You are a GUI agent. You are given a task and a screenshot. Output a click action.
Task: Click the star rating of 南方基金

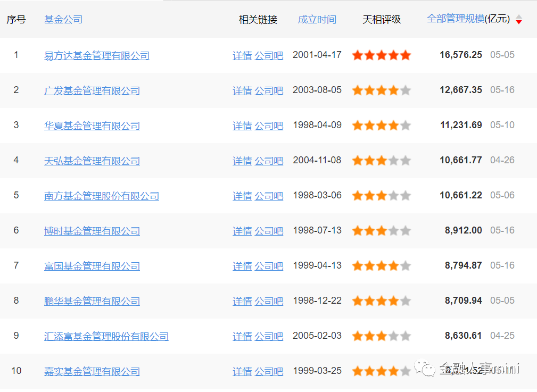pos(382,196)
